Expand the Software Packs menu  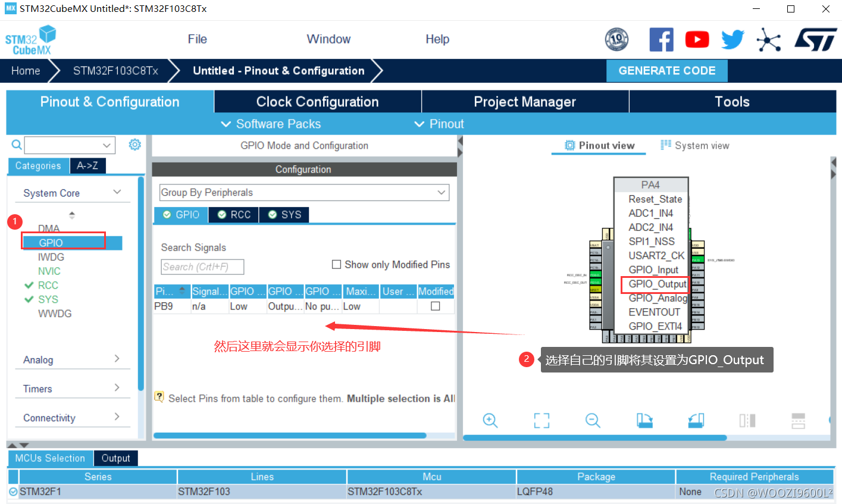[271, 124]
